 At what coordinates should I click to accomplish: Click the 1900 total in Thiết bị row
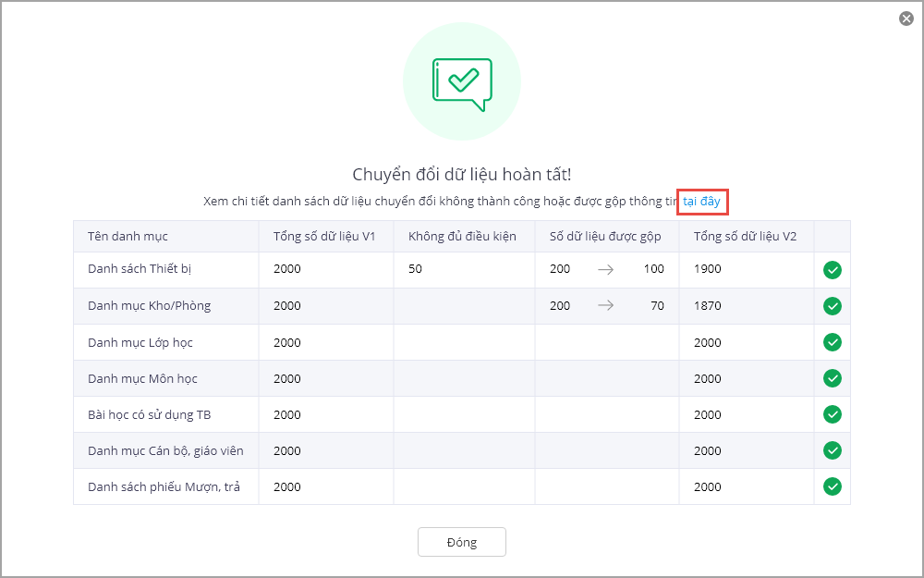(x=708, y=269)
